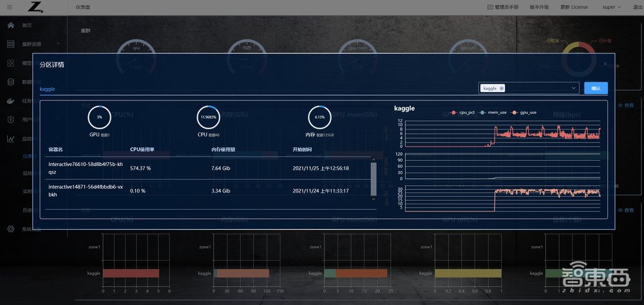This screenshot has width=644, height=305.
Task: Click the user shield sidebar icon
Action: pos(10,120)
